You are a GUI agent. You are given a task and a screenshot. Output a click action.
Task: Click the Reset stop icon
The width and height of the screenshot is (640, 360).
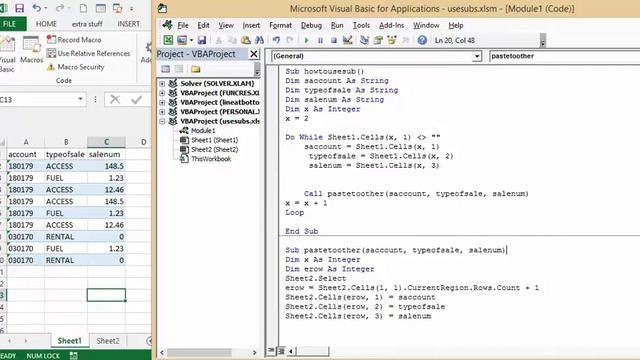[333, 40]
